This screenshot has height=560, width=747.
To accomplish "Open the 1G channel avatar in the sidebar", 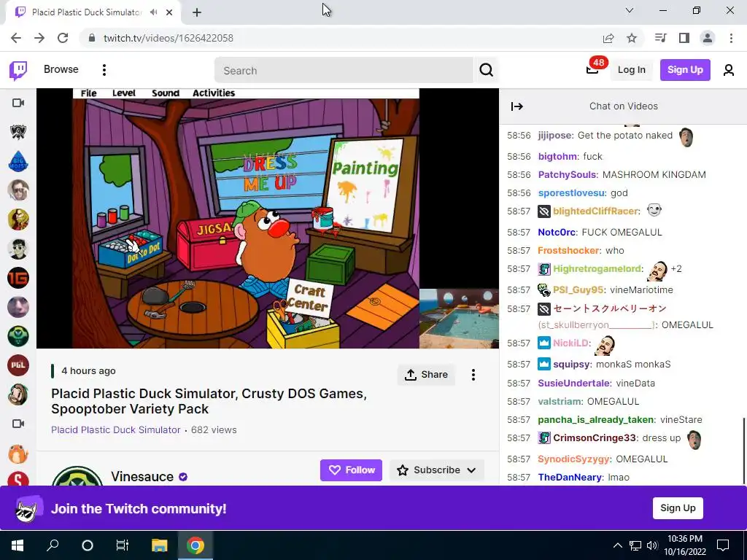I will pos(18,278).
